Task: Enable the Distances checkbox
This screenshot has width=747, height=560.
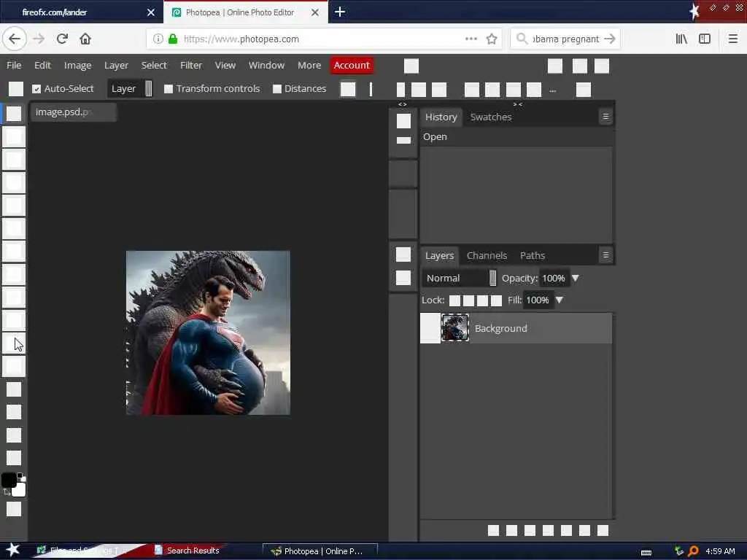Action: [x=276, y=89]
